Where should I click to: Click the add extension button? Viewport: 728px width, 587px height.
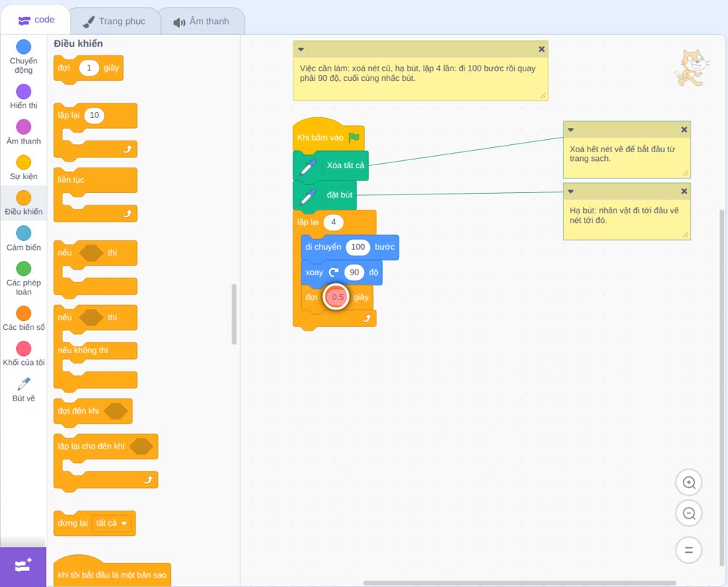point(23,567)
